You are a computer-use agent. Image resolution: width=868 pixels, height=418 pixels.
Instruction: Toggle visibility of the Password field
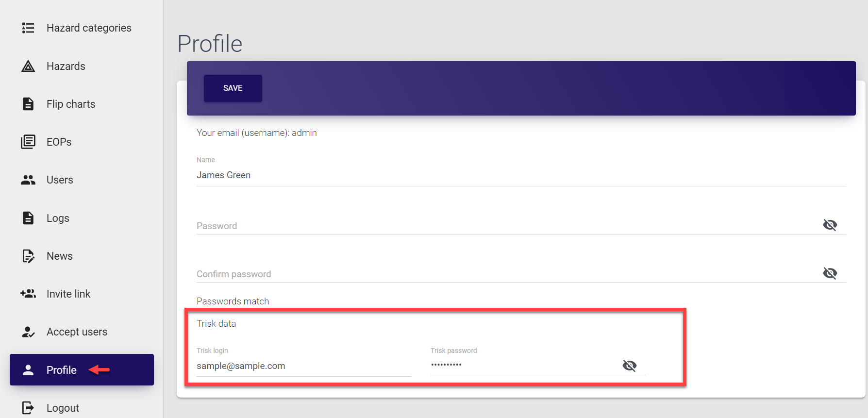[x=830, y=225]
